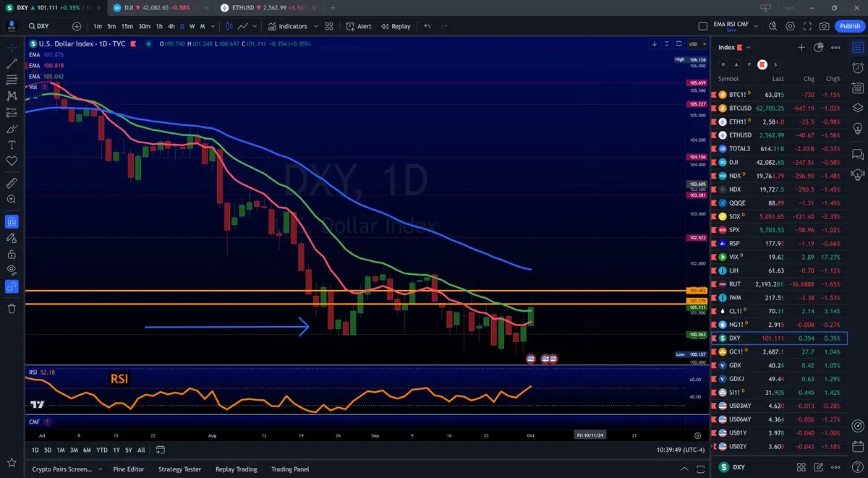Select the text annotation tool

pyautogui.click(x=12, y=145)
